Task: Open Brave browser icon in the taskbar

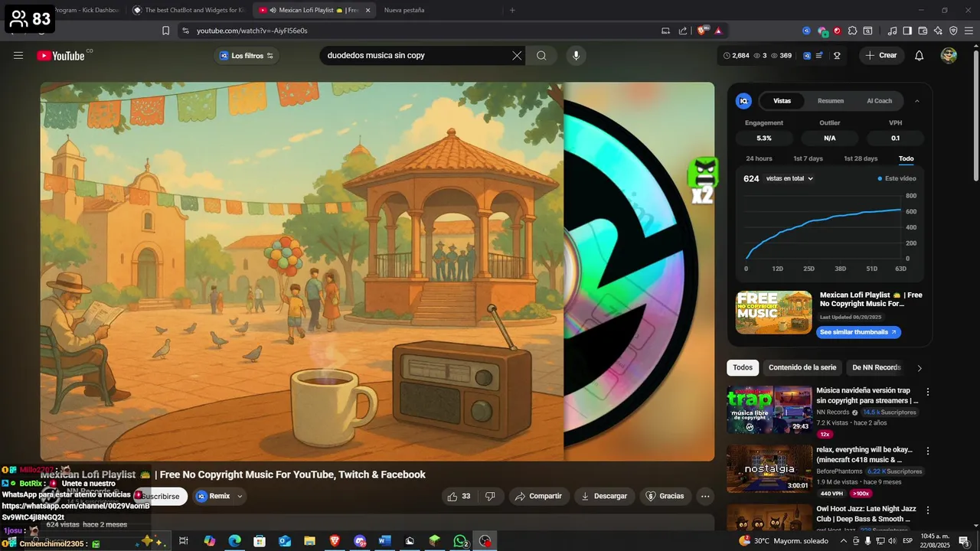Action: [335, 541]
